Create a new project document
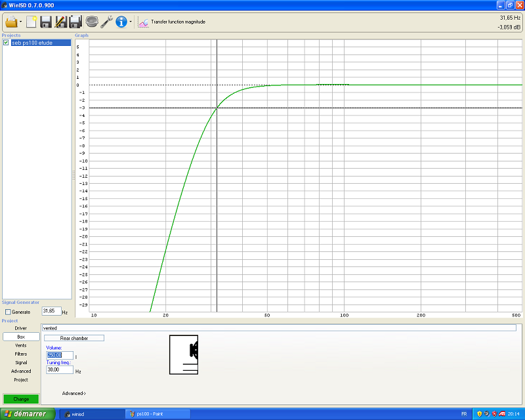The height and width of the screenshot is (420, 525). [x=31, y=22]
